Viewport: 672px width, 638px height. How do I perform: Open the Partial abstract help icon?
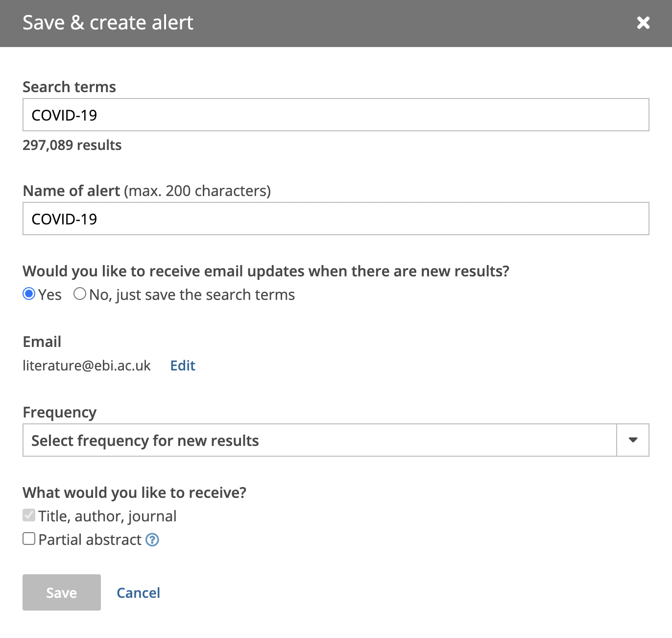pyautogui.click(x=152, y=540)
